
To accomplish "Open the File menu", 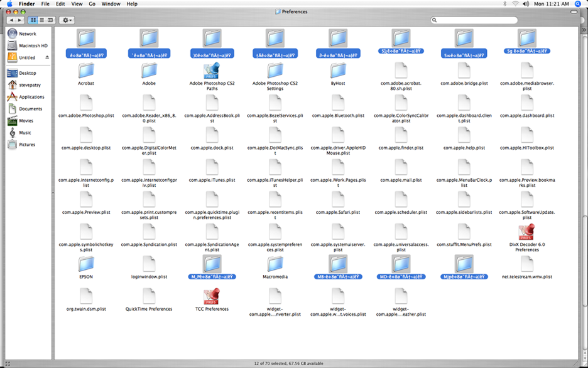I will [45, 4].
